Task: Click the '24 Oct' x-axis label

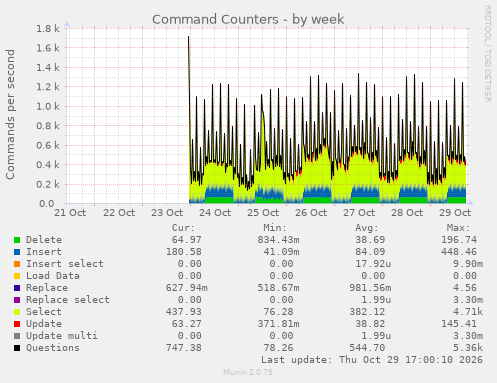Action: [x=215, y=213]
